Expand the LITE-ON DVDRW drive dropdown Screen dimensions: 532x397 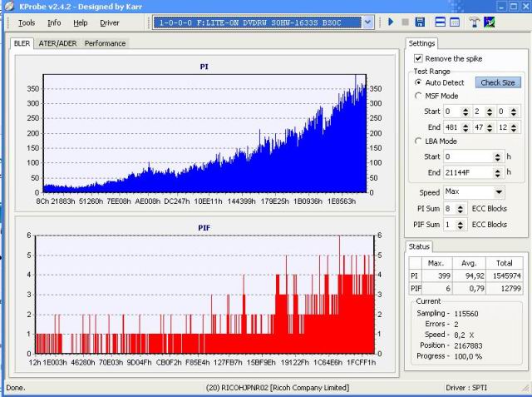point(367,22)
